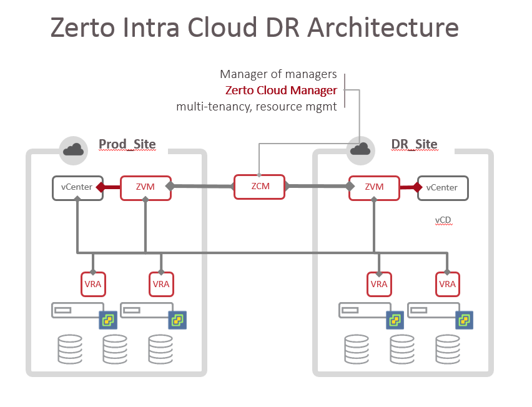Click the "Manager of managers" text
Screen dimensions: 532x407
point(278,74)
